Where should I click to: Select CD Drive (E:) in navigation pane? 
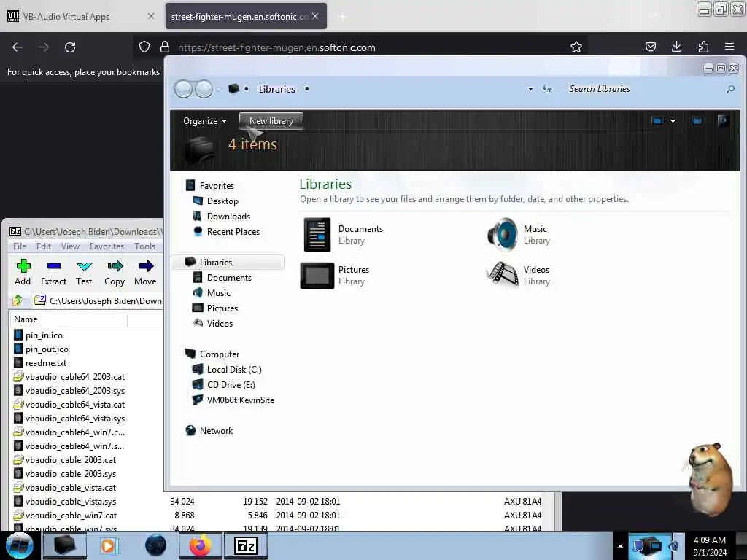point(231,385)
